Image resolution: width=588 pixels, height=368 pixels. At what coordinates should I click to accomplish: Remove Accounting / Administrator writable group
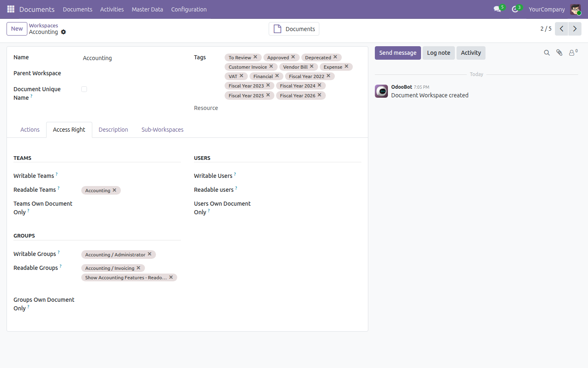coord(149,254)
